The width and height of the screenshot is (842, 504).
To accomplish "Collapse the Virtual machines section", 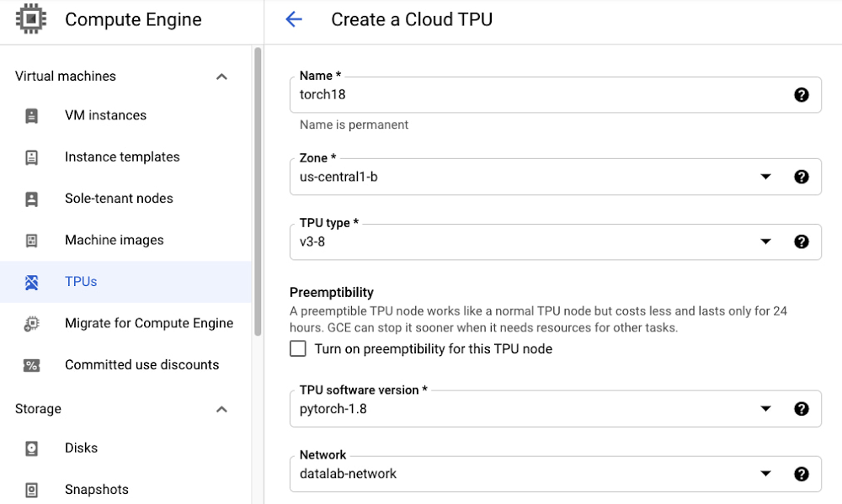I will 221,77.
